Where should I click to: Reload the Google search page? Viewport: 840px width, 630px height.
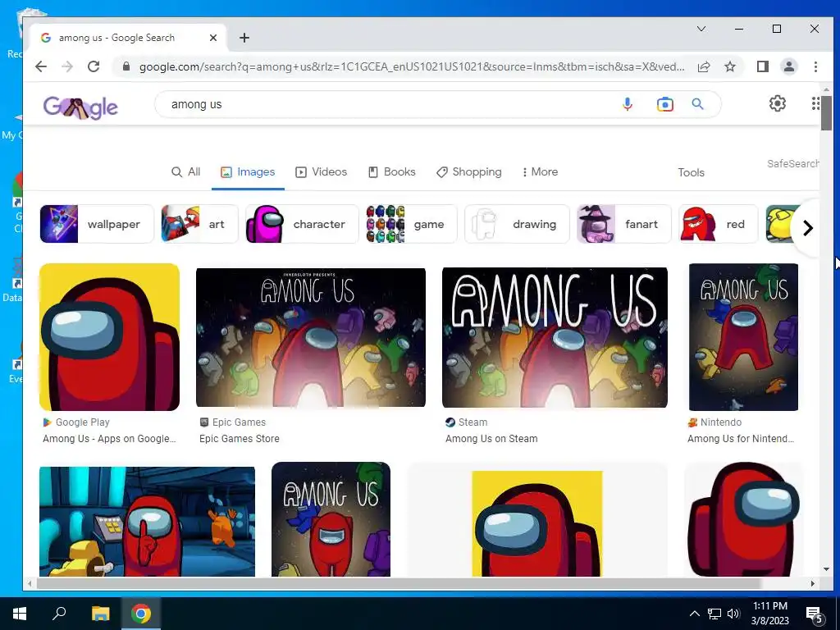94,66
